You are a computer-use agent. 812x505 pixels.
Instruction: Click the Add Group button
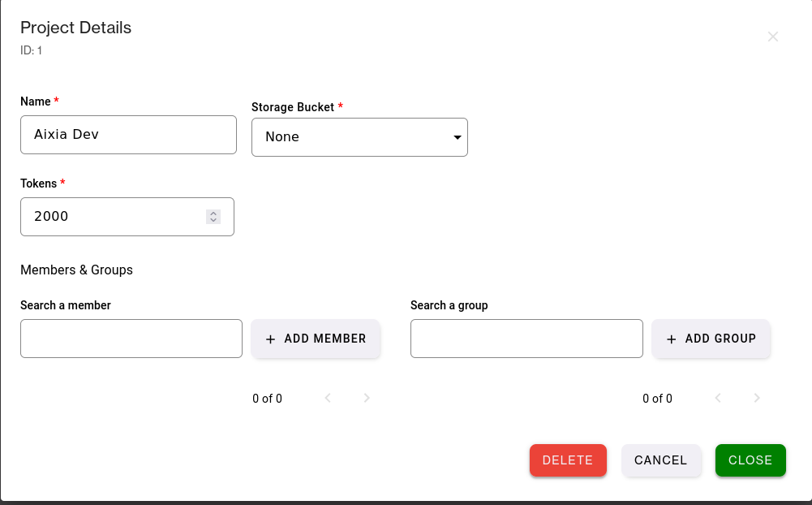coord(711,339)
